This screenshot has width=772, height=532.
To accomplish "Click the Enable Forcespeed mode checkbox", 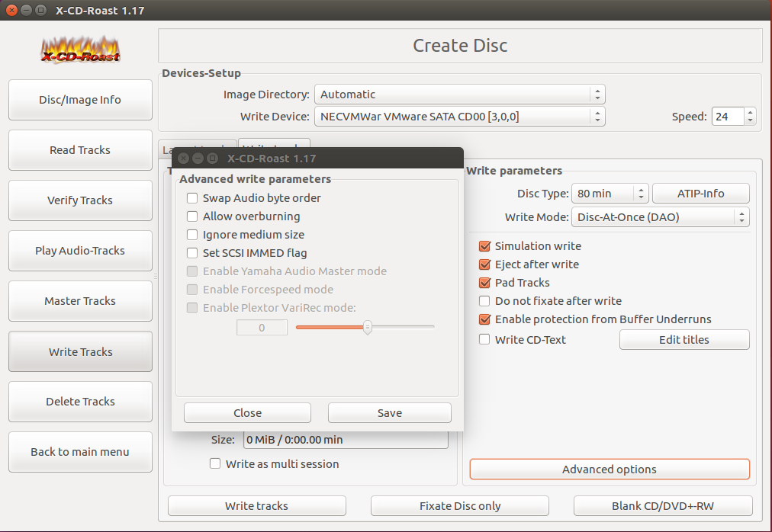I will 192,290.
